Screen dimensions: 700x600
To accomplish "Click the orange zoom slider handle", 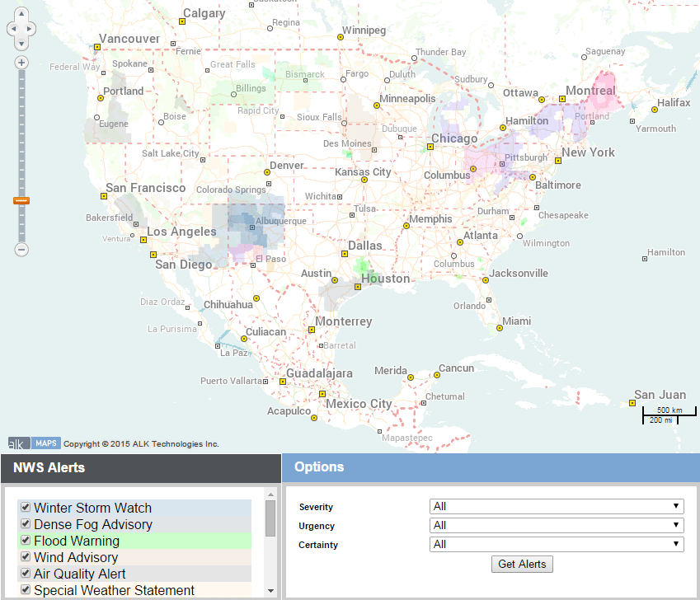I will point(21,200).
